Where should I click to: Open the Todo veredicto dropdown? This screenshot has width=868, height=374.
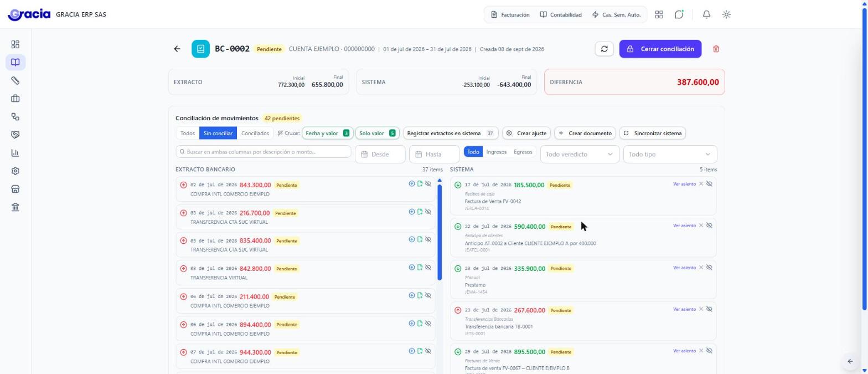click(x=580, y=154)
